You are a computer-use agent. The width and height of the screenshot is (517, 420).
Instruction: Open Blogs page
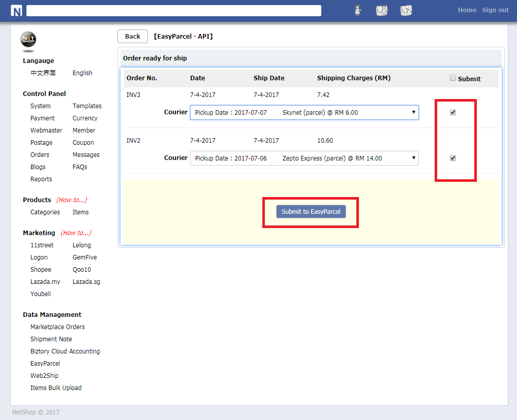(x=38, y=167)
